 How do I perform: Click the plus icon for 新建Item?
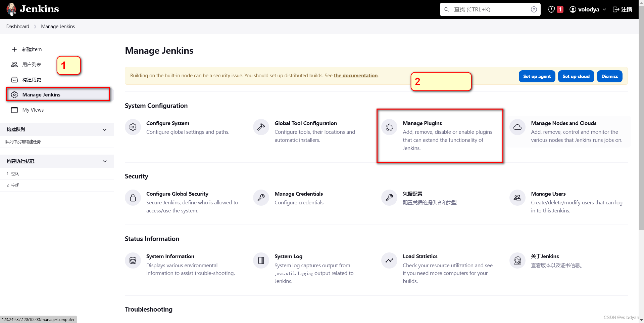(14, 49)
